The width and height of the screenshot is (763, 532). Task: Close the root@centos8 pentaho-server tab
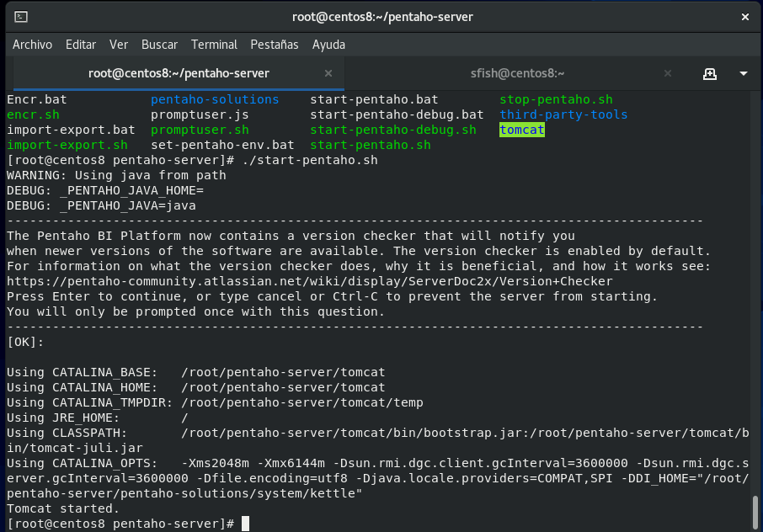click(328, 73)
